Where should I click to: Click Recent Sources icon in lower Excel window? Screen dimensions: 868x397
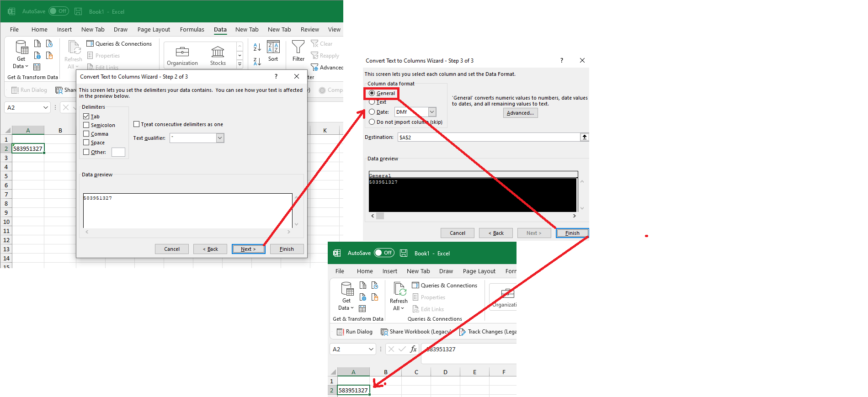[x=375, y=285]
